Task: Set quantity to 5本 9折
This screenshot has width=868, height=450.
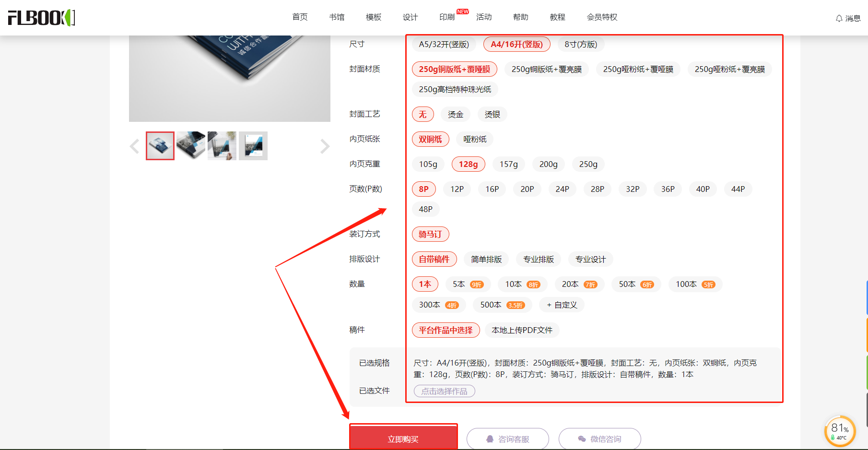Action: (x=468, y=284)
